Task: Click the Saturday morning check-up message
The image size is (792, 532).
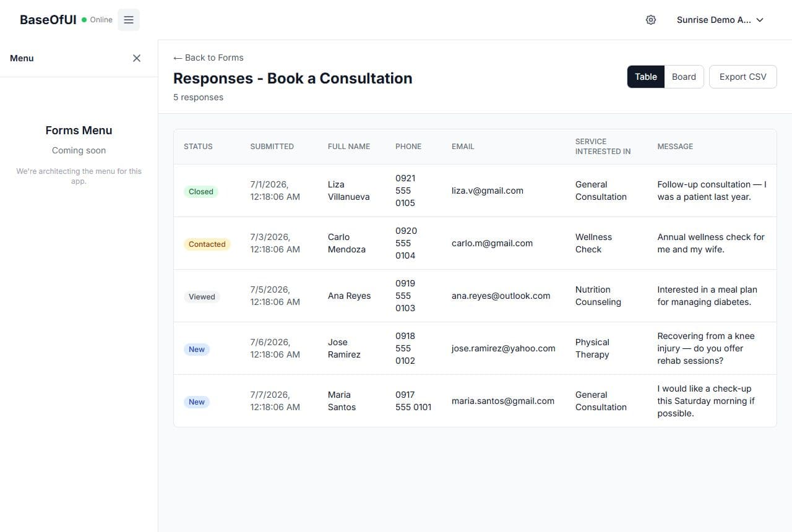Action: click(x=706, y=401)
